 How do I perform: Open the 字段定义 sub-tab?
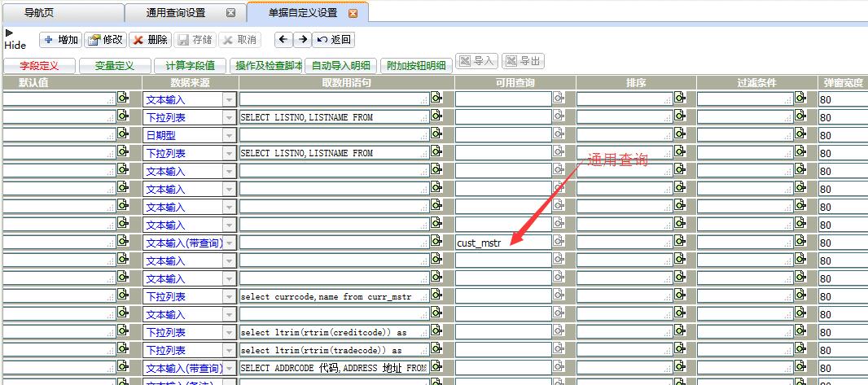click(x=39, y=66)
